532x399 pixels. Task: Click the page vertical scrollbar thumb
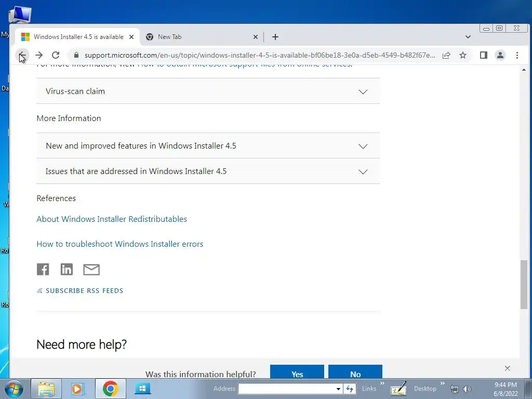click(524, 285)
